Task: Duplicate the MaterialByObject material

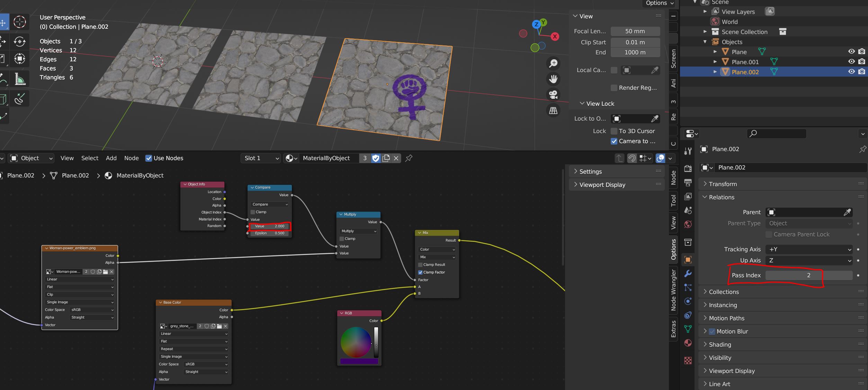Action: [x=386, y=158]
